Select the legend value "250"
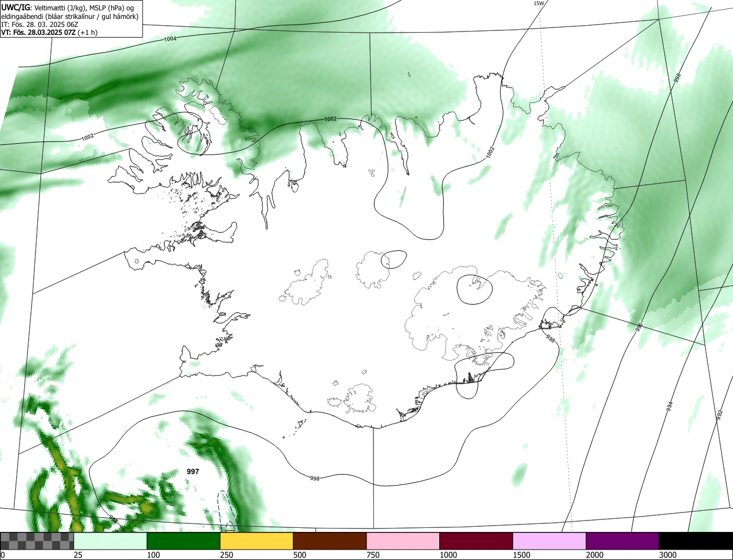This screenshot has height=560, width=733. (227, 555)
